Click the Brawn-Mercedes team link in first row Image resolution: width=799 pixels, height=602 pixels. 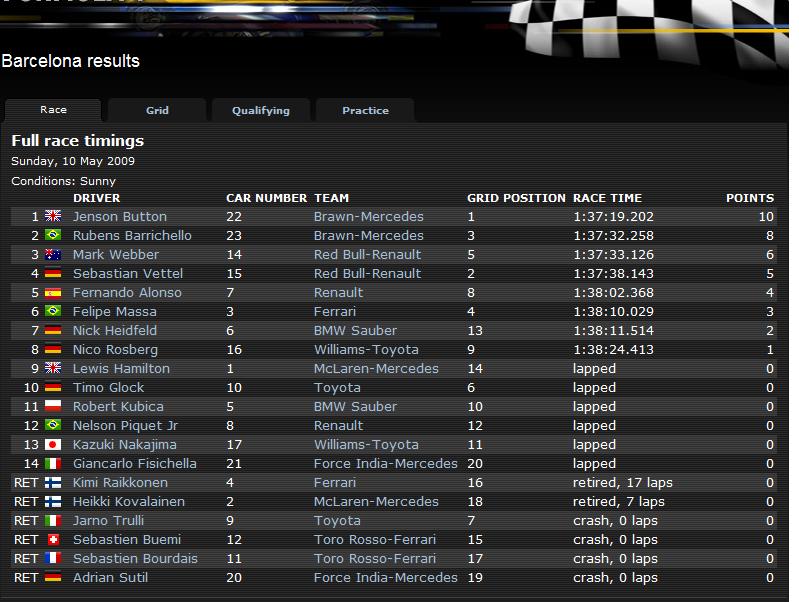[x=368, y=216]
